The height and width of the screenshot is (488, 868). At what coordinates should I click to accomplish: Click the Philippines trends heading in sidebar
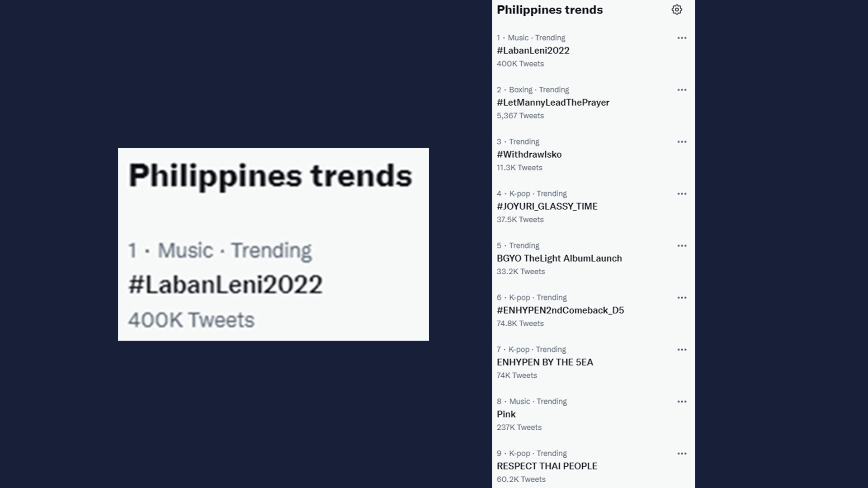(550, 10)
